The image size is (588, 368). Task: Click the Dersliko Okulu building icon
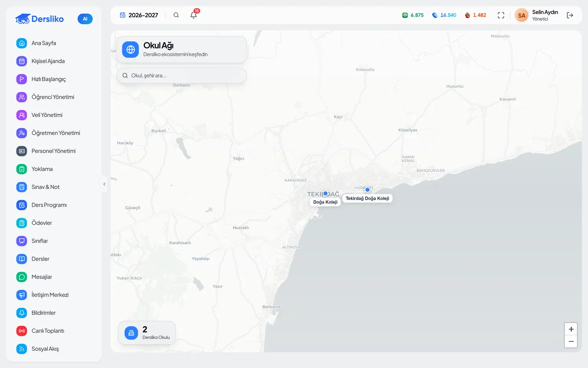tap(131, 333)
